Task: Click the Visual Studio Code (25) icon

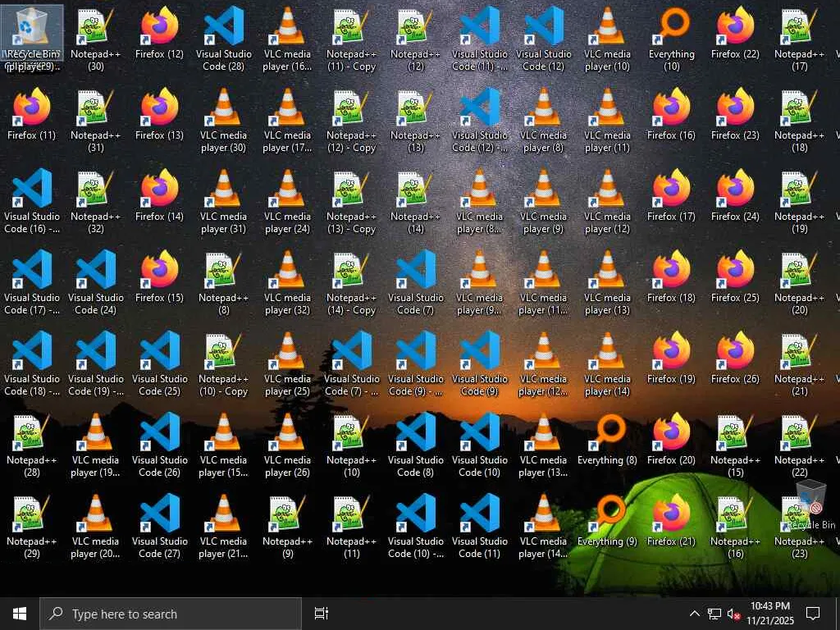Action: pos(159,365)
